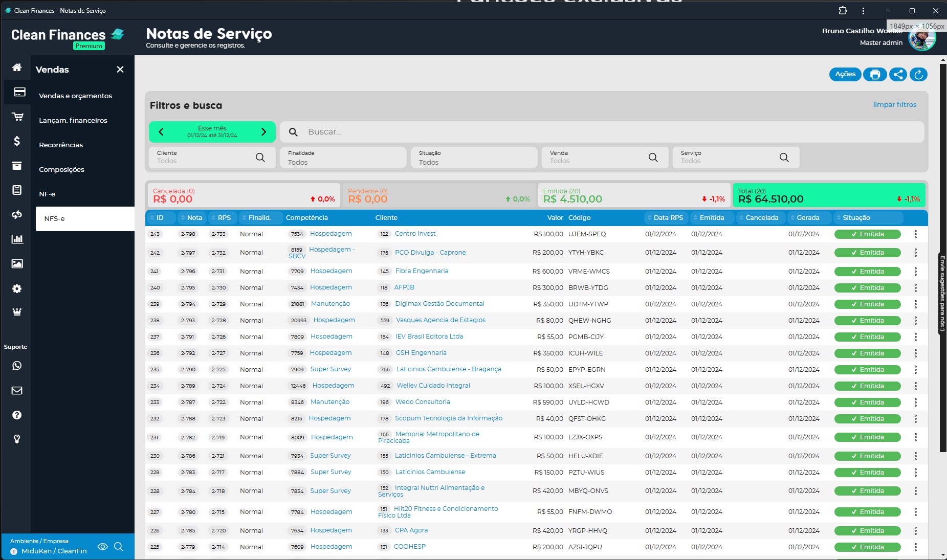Open NF-e menu item
947x560 pixels.
click(x=47, y=194)
